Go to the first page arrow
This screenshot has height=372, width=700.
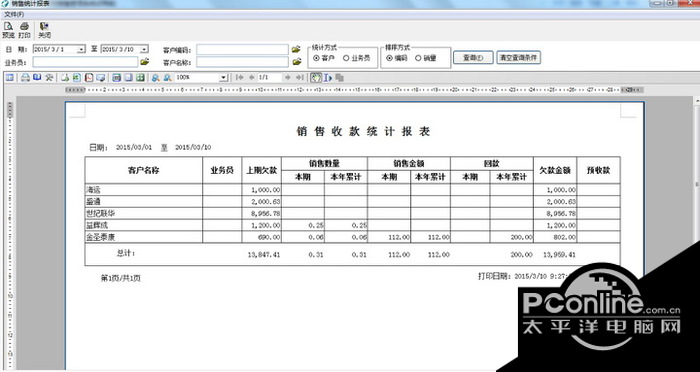pos(240,78)
